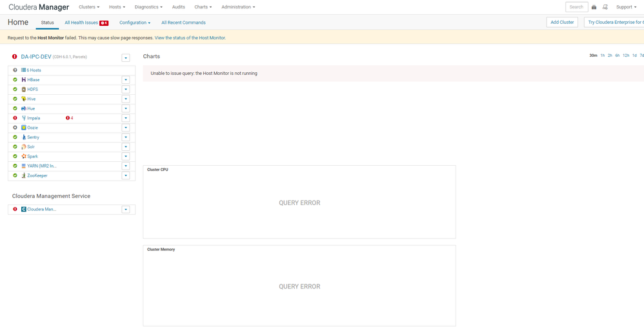Open the Charts menu
This screenshot has width=644, height=327.
[203, 7]
